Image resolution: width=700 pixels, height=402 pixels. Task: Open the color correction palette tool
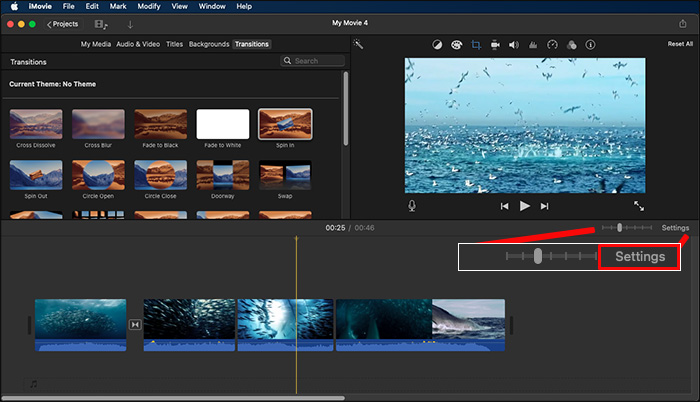(x=456, y=45)
